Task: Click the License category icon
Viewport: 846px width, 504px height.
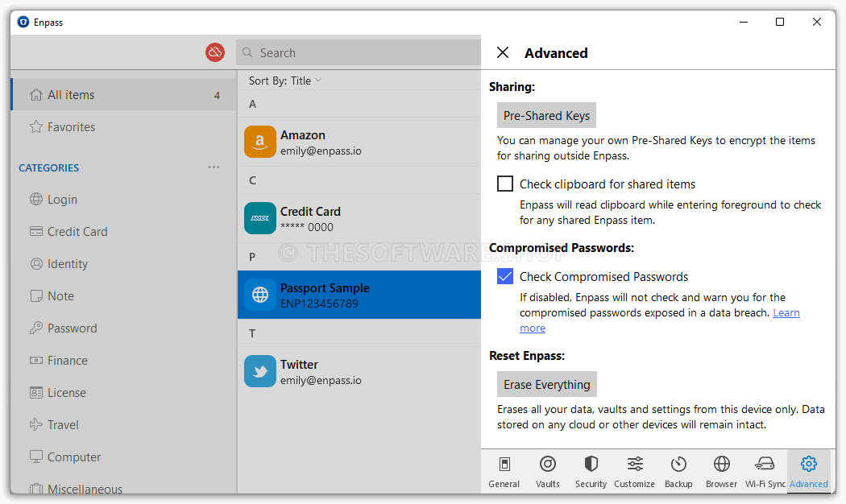Action: click(x=36, y=392)
